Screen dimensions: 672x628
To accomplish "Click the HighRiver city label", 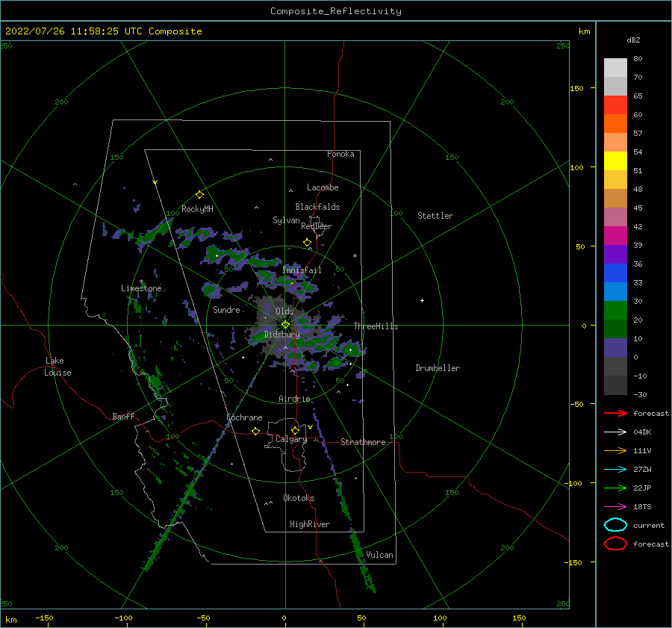I will [x=310, y=524].
